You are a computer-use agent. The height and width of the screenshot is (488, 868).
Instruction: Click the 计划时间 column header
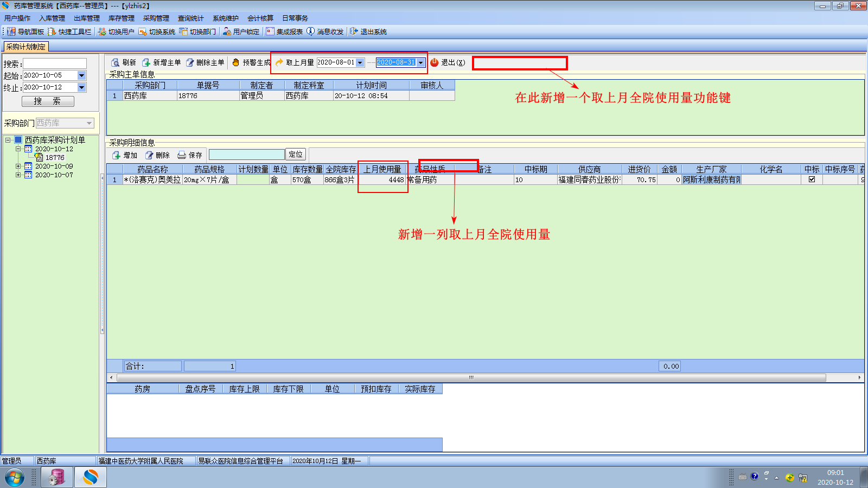(x=371, y=85)
